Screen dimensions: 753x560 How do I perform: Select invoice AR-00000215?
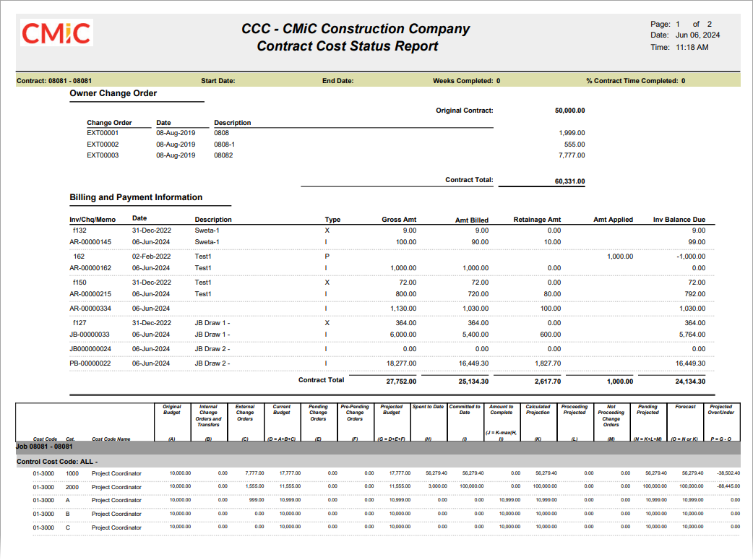click(x=90, y=294)
